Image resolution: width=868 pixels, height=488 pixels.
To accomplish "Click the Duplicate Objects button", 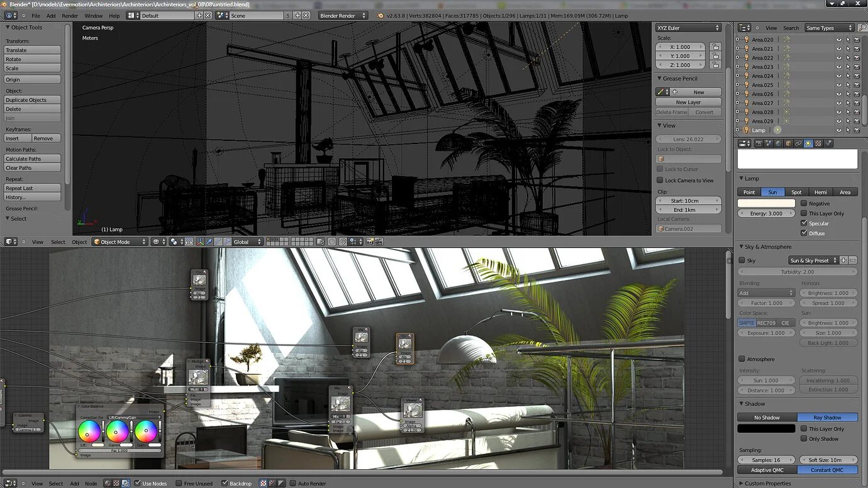I will [x=31, y=99].
